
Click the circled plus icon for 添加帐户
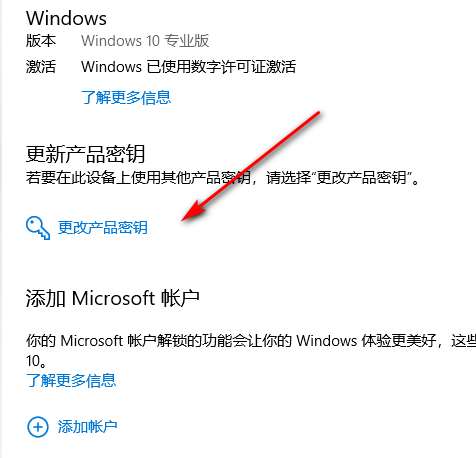pos(38,427)
